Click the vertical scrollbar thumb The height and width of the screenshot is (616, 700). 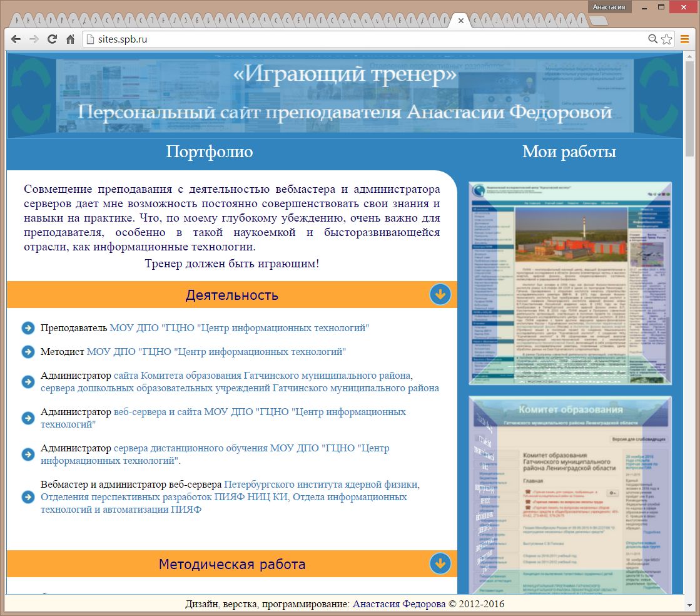689,110
